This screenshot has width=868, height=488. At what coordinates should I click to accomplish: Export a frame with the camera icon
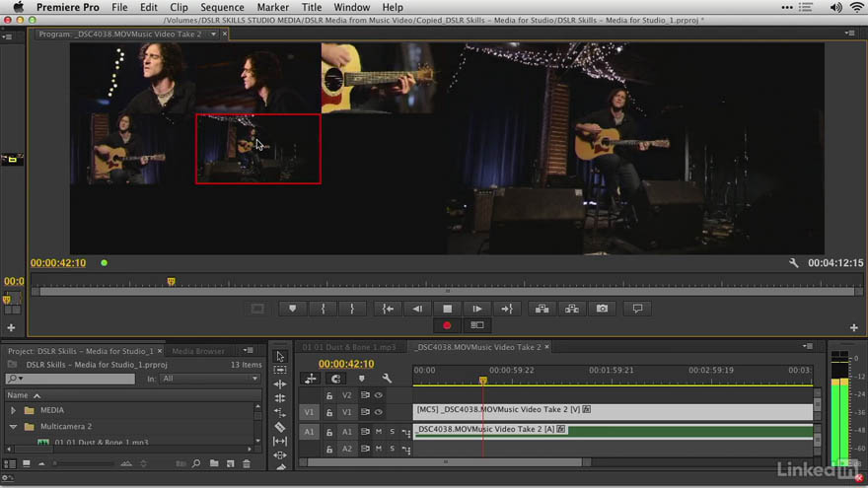point(602,309)
